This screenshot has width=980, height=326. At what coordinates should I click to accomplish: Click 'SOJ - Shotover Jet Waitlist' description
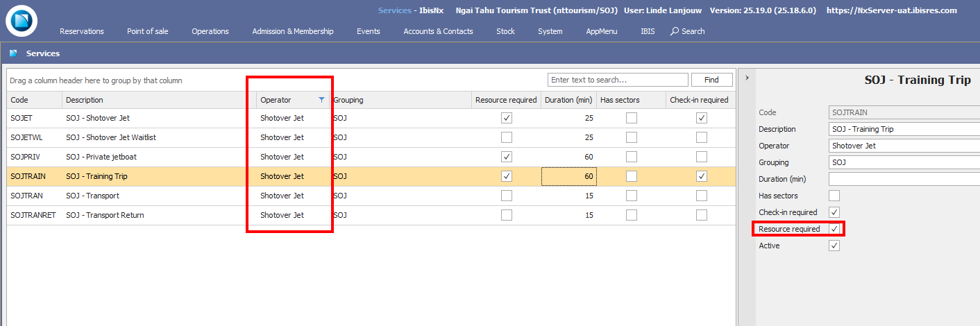click(111, 137)
